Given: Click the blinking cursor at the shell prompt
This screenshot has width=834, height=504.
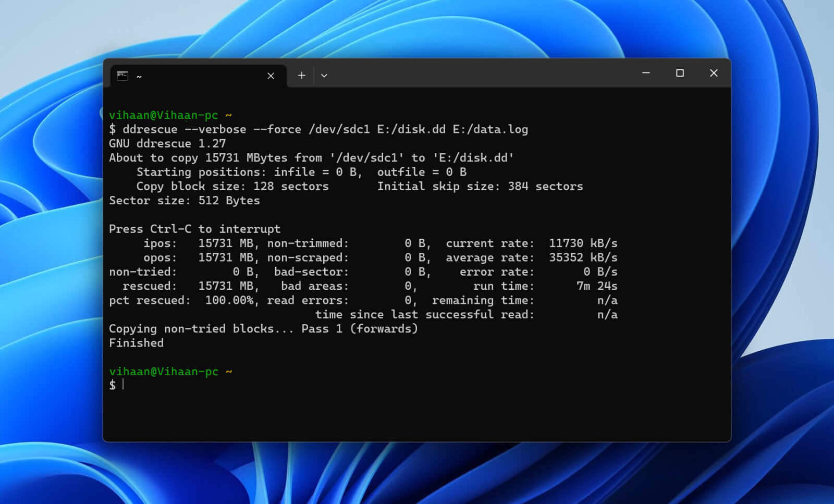Looking at the screenshot, I should (x=123, y=385).
